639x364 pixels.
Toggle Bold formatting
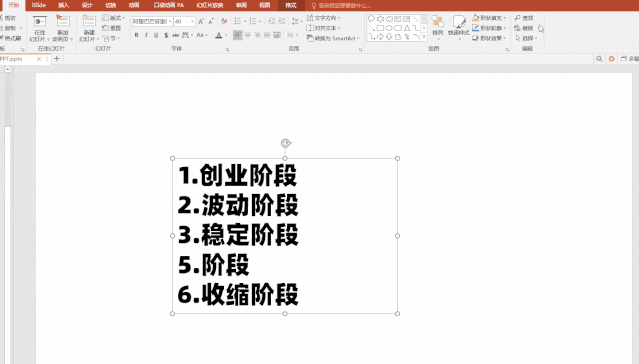pyautogui.click(x=136, y=35)
